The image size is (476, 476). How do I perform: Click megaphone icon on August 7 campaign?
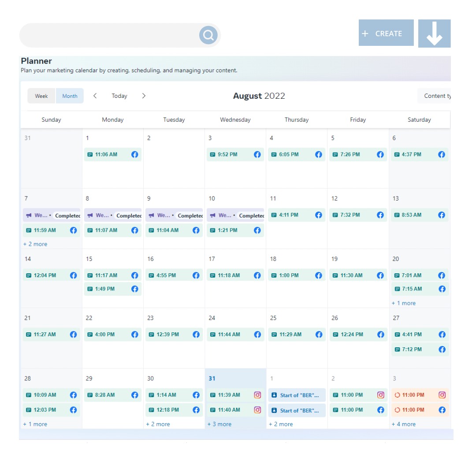click(29, 215)
